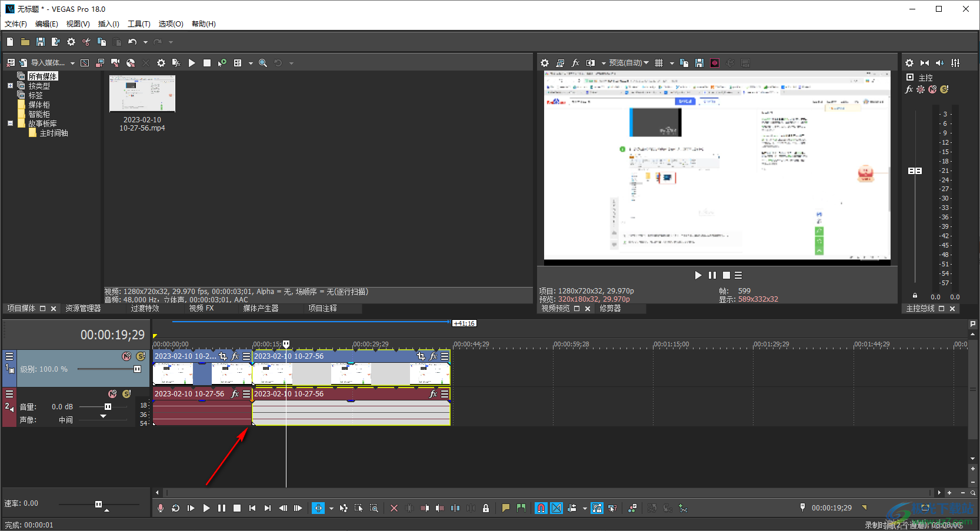Open the auto ripple mode dropdown arrow

(x=585, y=509)
